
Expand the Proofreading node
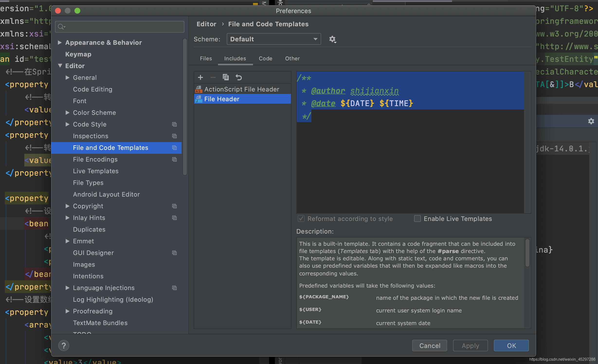click(68, 311)
